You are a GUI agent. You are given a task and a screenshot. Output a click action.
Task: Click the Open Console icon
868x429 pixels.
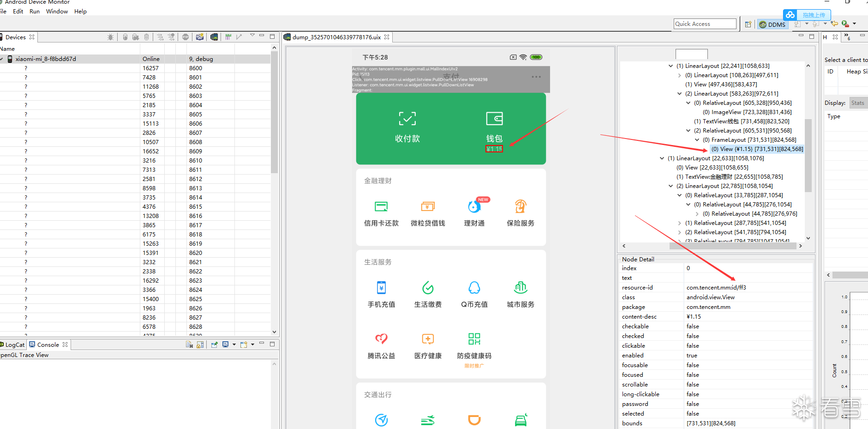pos(244,344)
